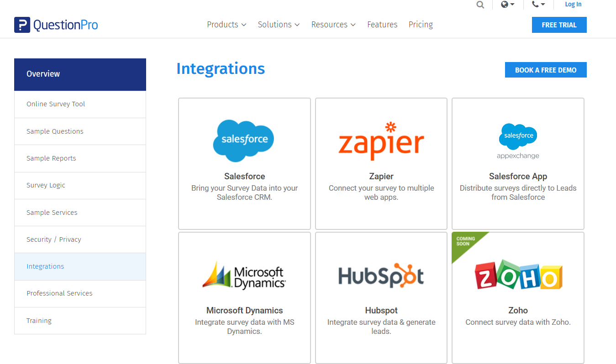
Task: Click the Hubspot card title
Action: pos(381,310)
